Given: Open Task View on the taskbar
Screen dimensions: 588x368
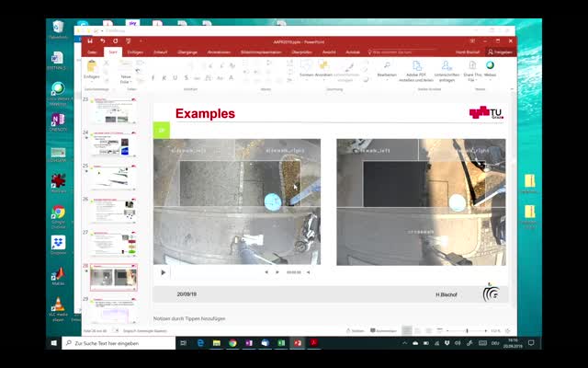Looking at the screenshot, I should coord(184,343).
